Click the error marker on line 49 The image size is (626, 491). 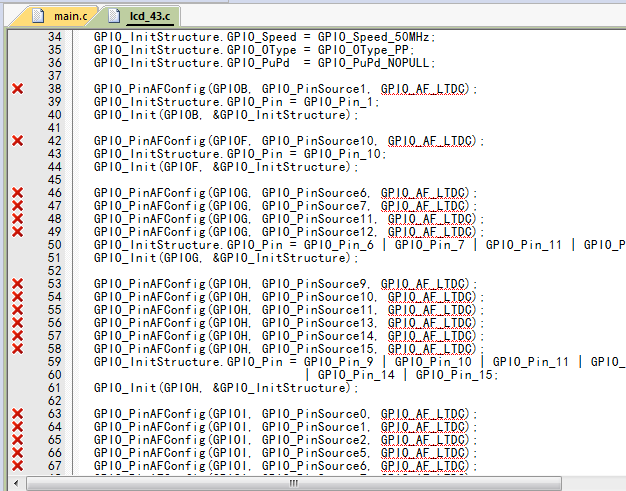coord(18,232)
